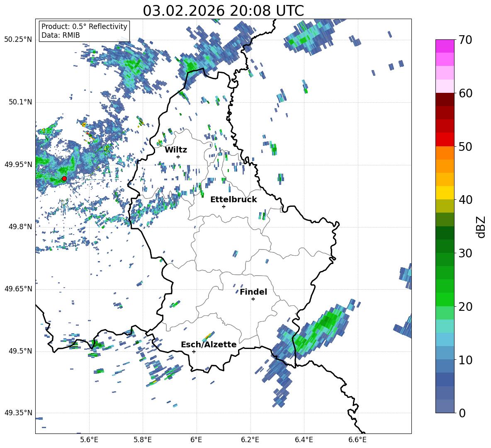Pick the dark red swatch below 60
The height and width of the screenshot is (448, 491).
click(445, 99)
